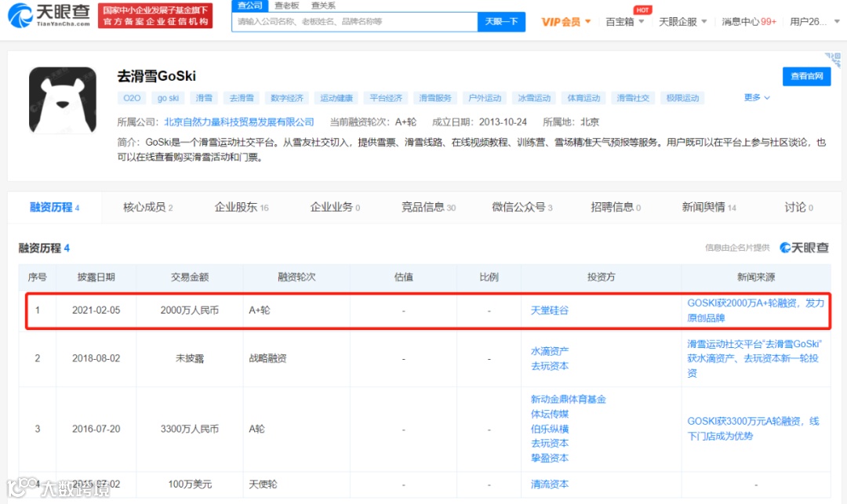Switch to the 新闻舆情 tab
This screenshot has height=504, width=847.
point(709,207)
